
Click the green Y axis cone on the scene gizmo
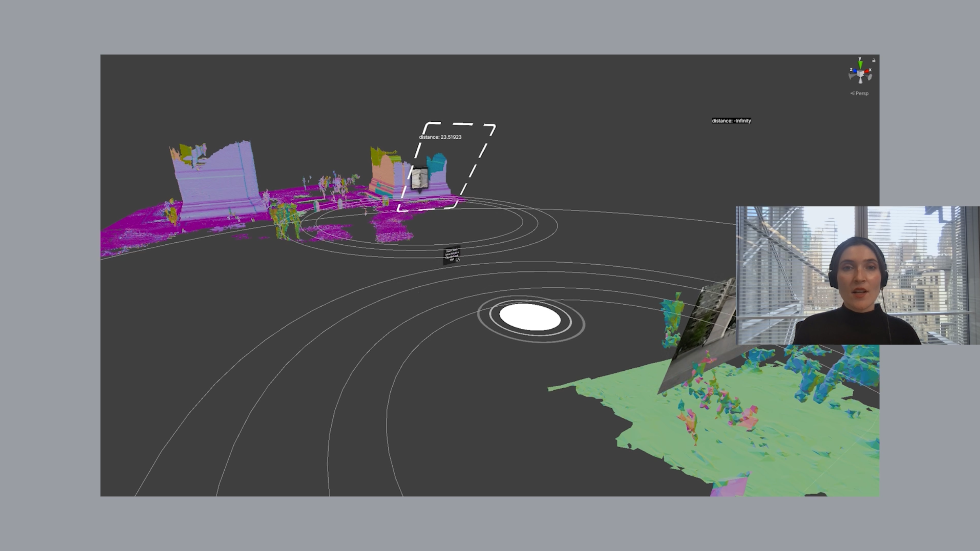pos(861,64)
